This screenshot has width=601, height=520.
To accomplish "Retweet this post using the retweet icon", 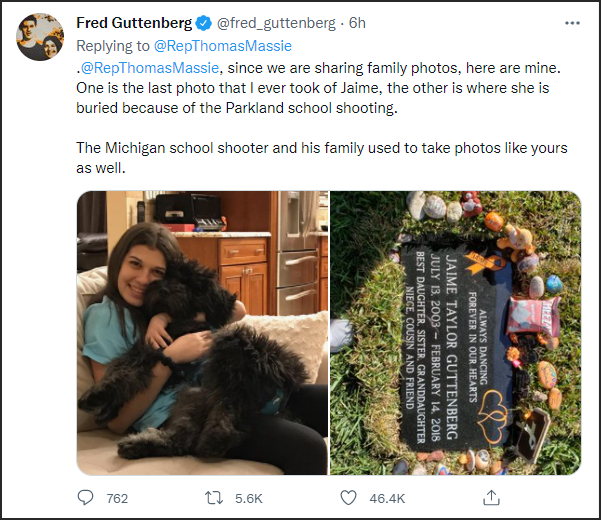I will click(x=213, y=497).
